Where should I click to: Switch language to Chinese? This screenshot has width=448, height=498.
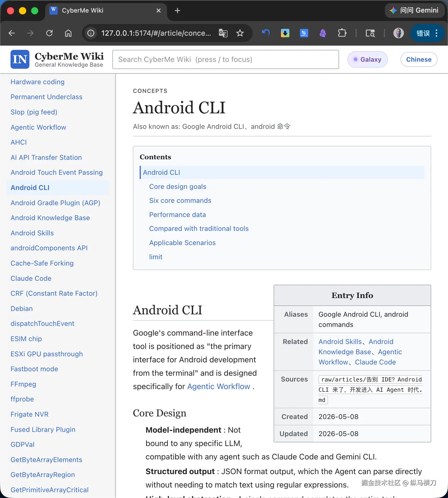click(x=419, y=60)
